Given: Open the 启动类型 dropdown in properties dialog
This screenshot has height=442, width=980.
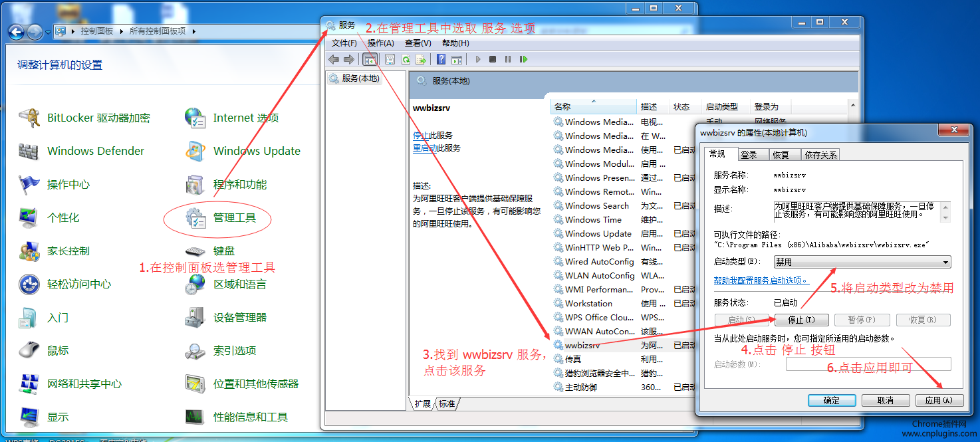Looking at the screenshot, I should coord(862,262).
